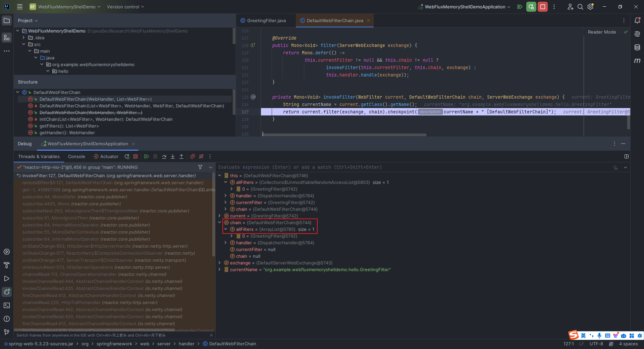Open the Problems tool window icon

pyautogui.click(x=7, y=319)
